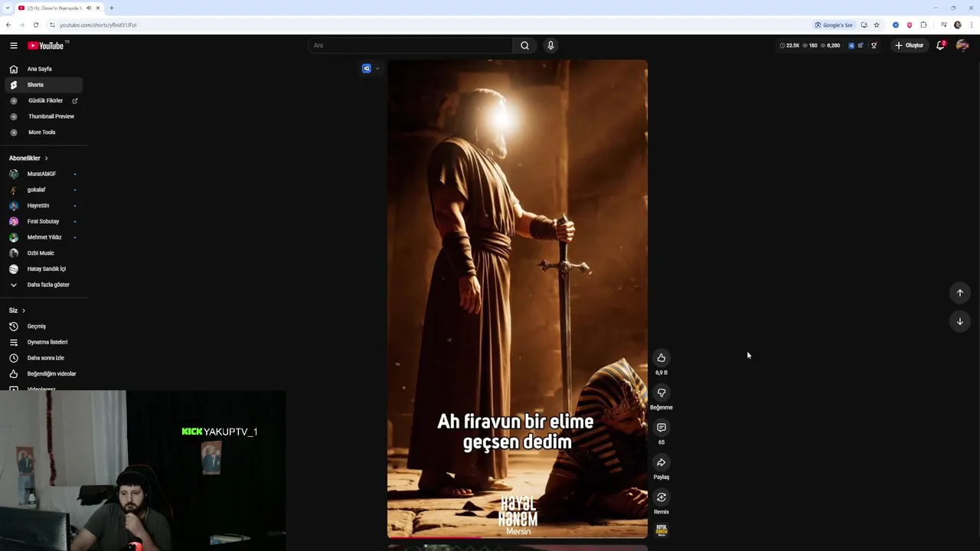980x551 pixels.
Task: Open Günlük Fikirler in sidebar
Action: [42, 101]
